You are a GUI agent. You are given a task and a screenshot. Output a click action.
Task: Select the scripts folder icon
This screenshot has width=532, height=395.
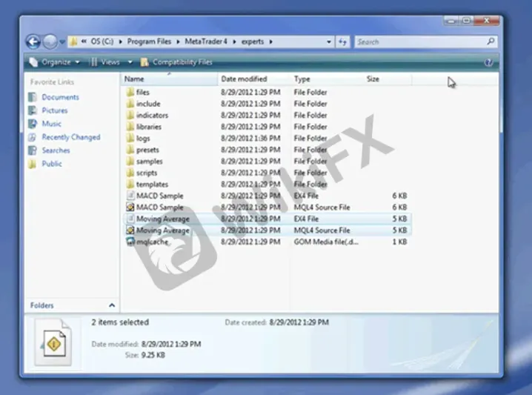(x=130, y=173)
